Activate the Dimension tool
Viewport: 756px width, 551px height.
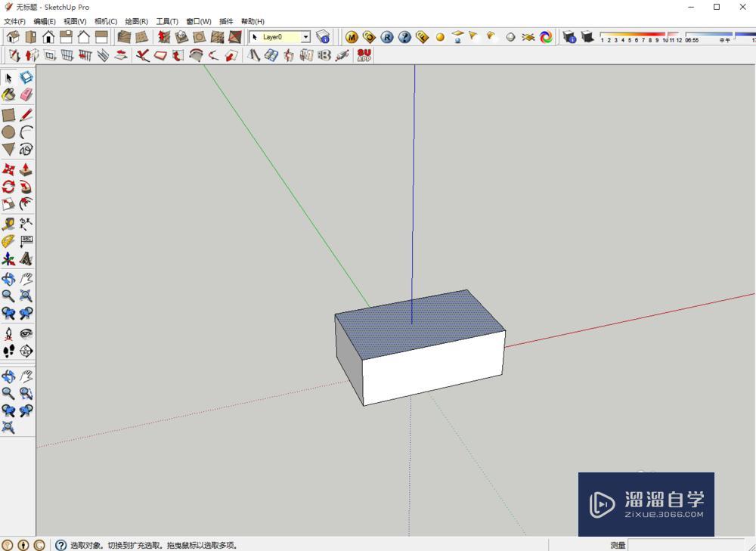tap(26, 224)
